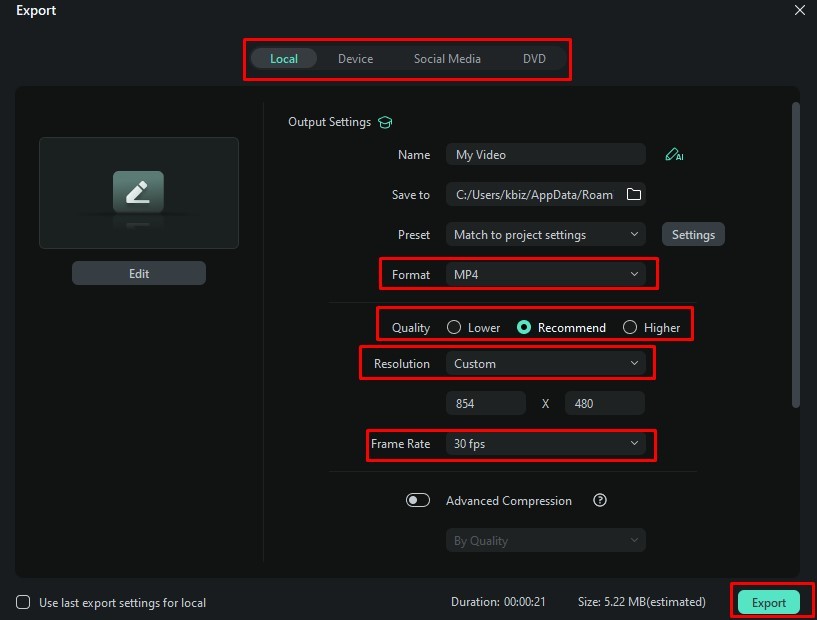
Task: Open the DVD export tab
Action: click(534, 59)
